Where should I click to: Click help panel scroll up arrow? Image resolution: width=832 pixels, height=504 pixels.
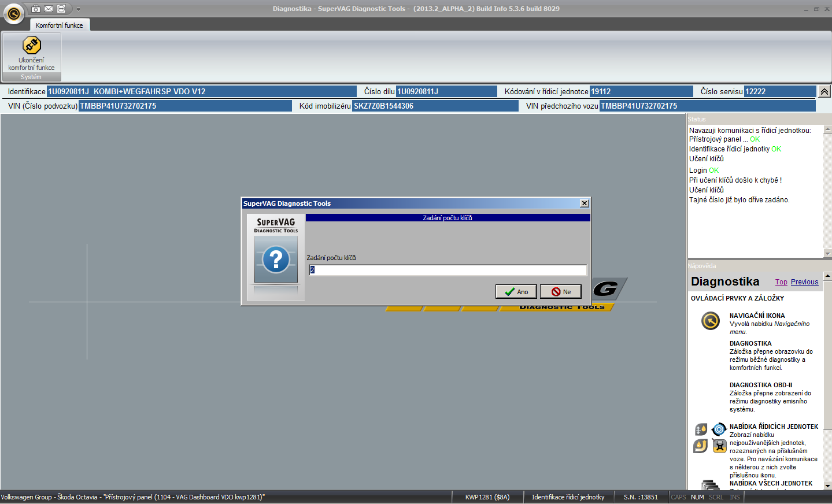coord(827,276)
